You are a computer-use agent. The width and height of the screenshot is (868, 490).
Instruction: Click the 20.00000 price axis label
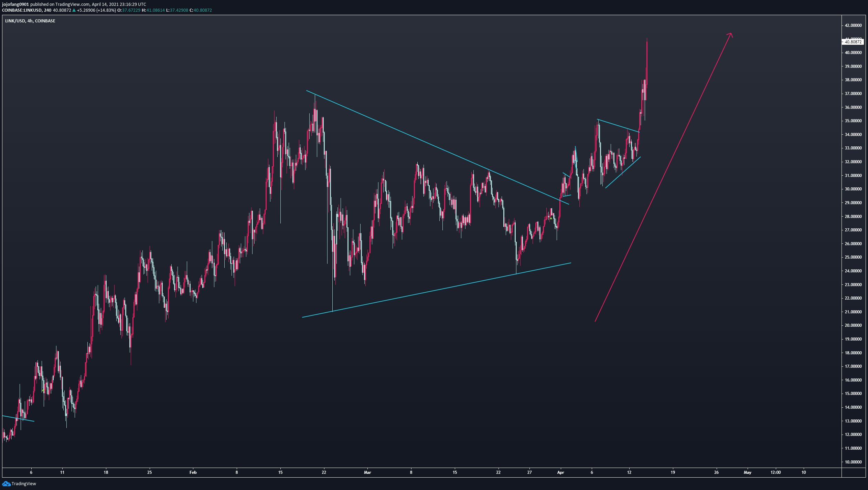point(853,325)
